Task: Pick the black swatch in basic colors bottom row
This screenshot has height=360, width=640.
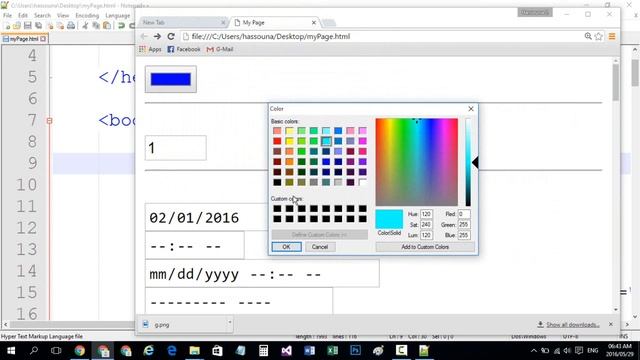Action: [x=277, y=182]
